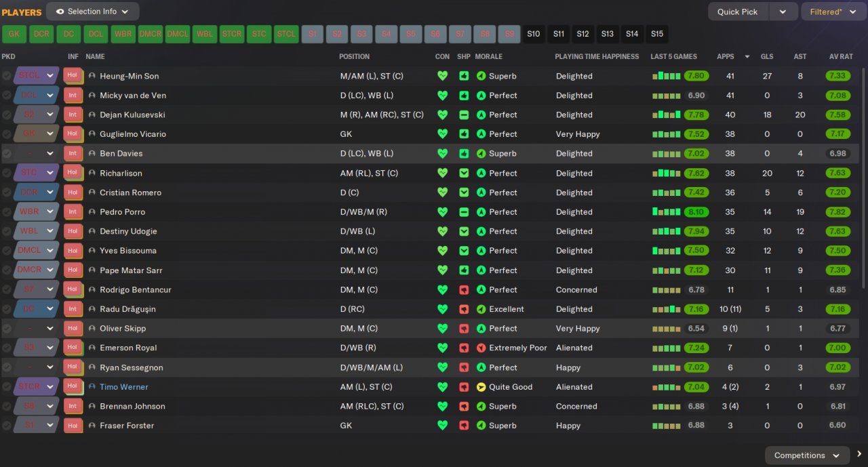
Task: Click Timo Werner's last 5 games bars
Action: [667, 387]
